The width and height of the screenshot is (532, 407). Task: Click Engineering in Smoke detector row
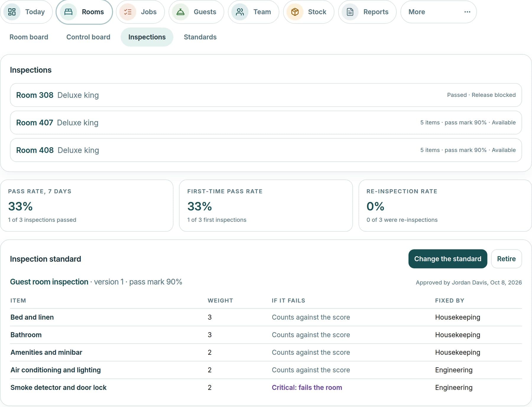(x=454, y=387)
